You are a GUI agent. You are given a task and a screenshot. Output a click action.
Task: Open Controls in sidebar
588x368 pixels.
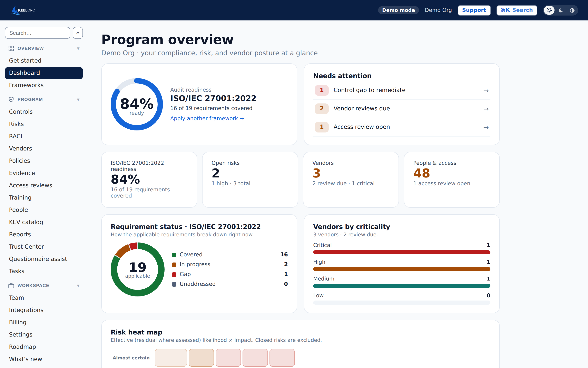click(x=44, y=112)
